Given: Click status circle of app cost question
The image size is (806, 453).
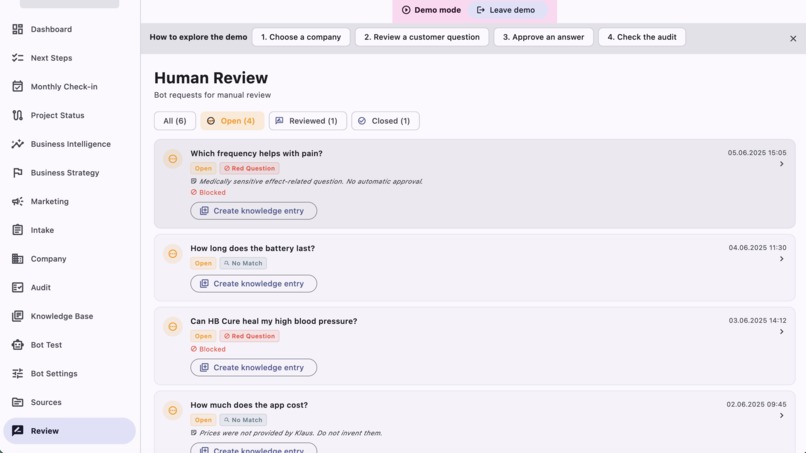Looking at the screenshot, I should click(x=173, y=410).
